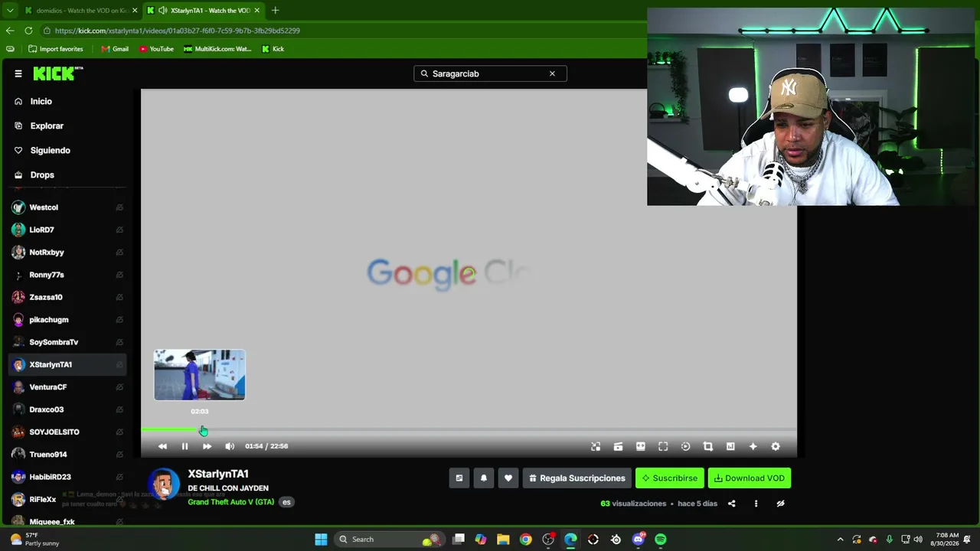Go to Kick home via the logo

57,73
